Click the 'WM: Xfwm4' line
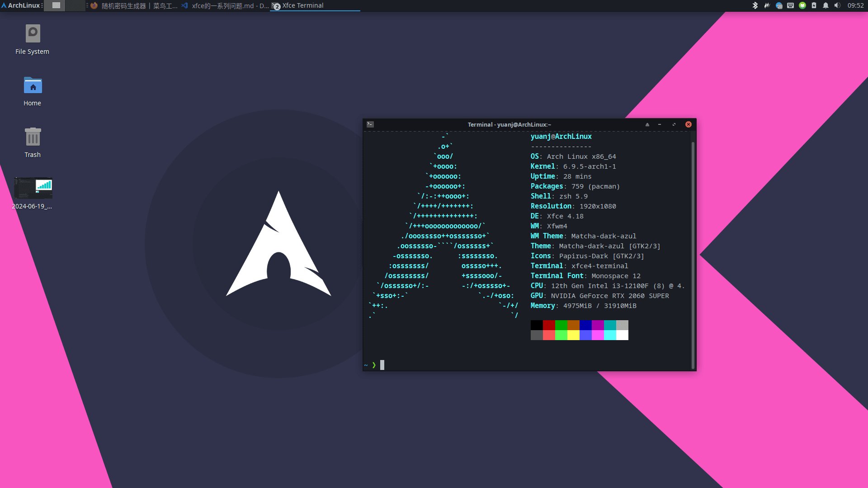 click(x=549, y=226)
